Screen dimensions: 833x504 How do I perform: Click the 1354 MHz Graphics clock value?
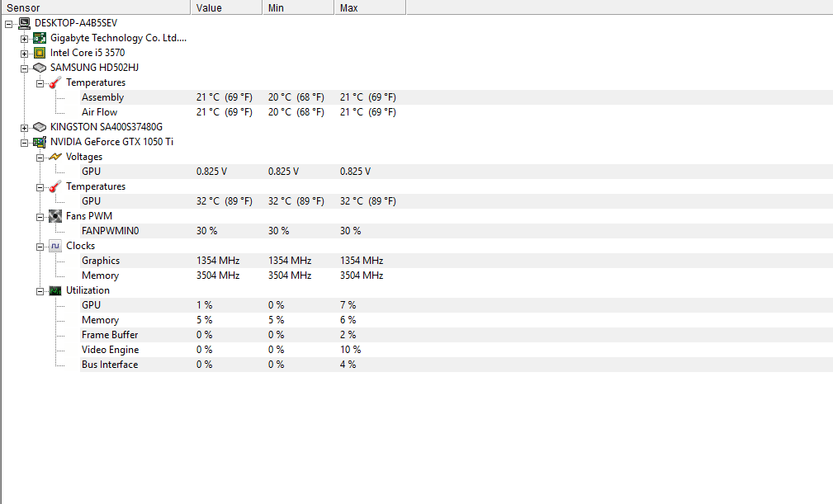(218, 261)
